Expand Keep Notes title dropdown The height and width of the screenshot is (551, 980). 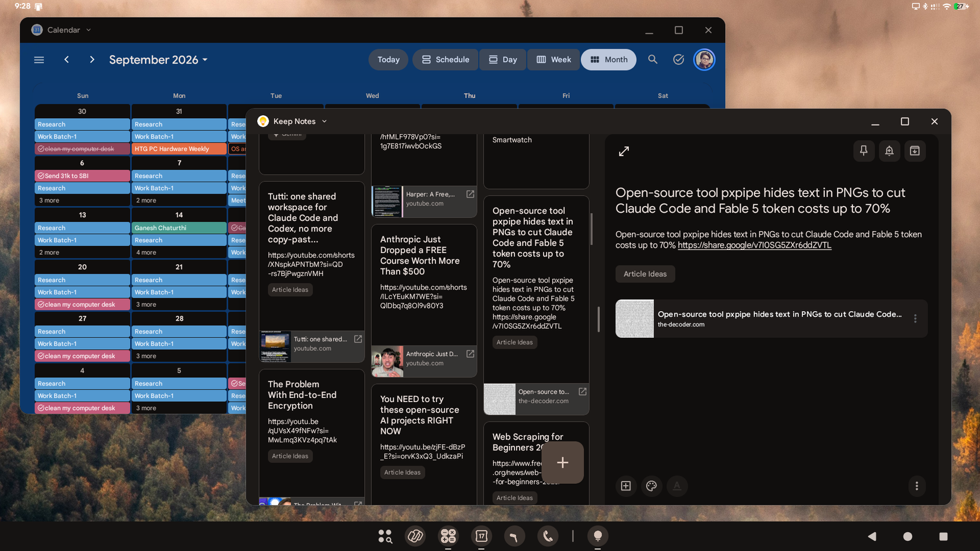coord(324,121)
